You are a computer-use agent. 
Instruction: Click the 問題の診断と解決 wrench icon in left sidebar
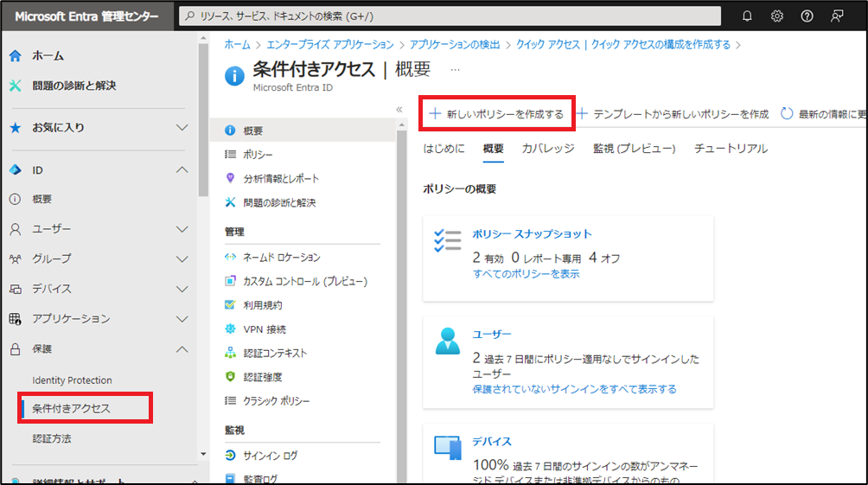[x=16, y=86]
